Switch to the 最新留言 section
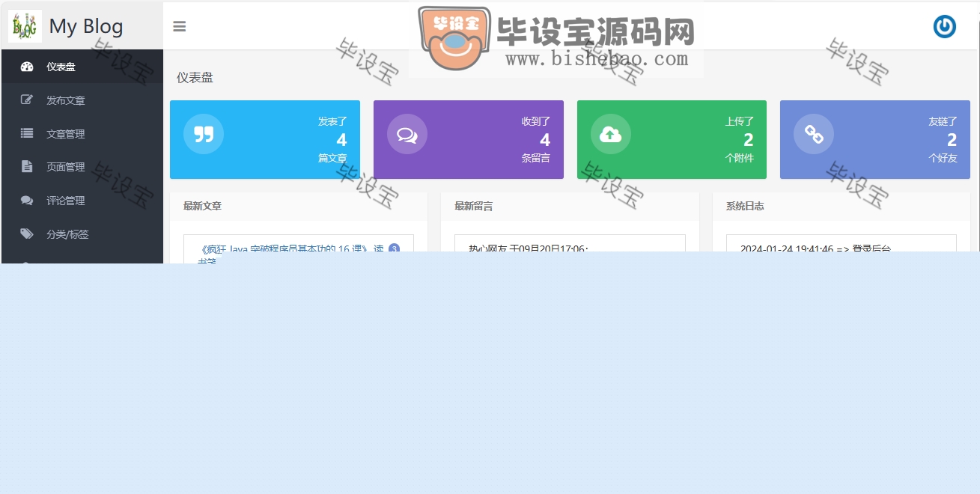Screen dimensions: 980x494 472,206
